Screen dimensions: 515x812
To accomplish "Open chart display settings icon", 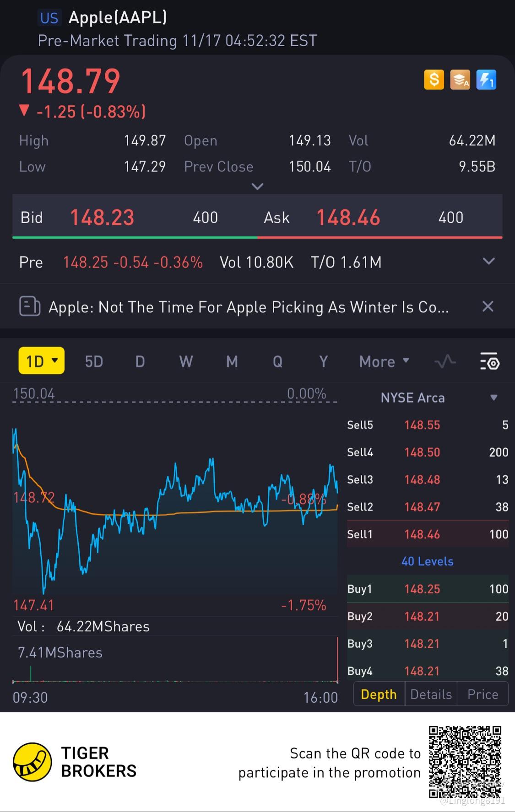I will pyautogui.click(x=489, y=362).
